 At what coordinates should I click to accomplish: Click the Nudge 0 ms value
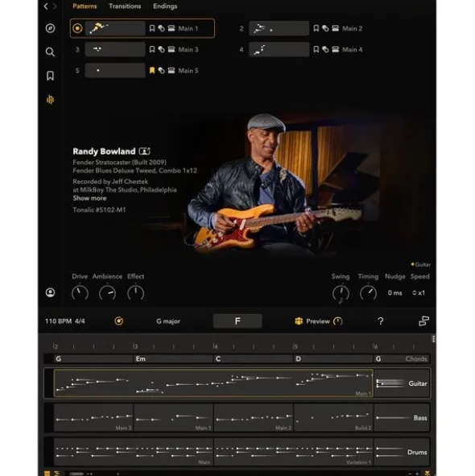394,293
